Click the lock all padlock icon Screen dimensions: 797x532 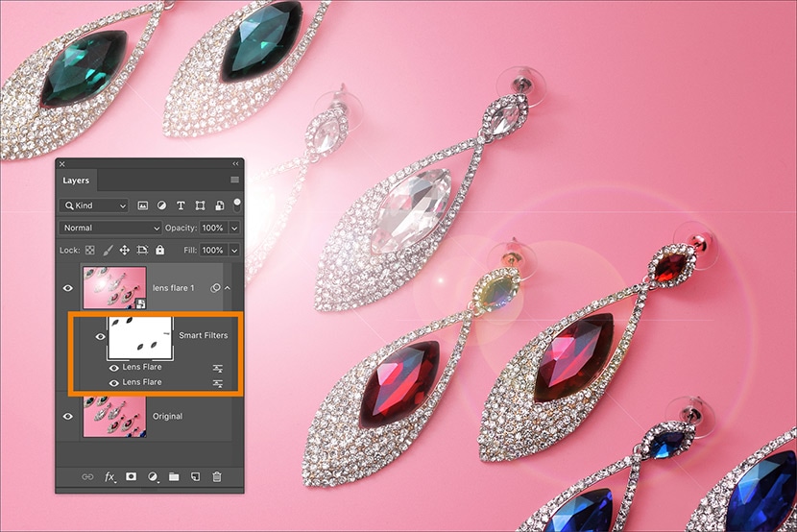click(159, 250)
